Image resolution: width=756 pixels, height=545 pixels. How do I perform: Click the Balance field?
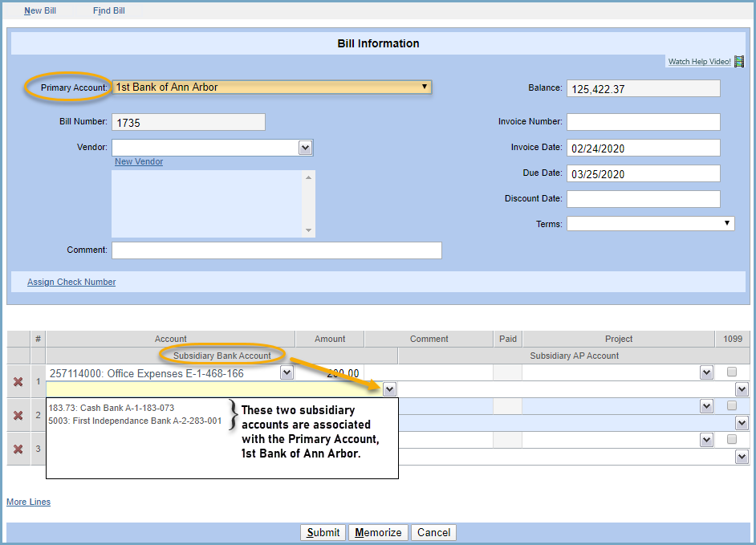tap(644, 88)
